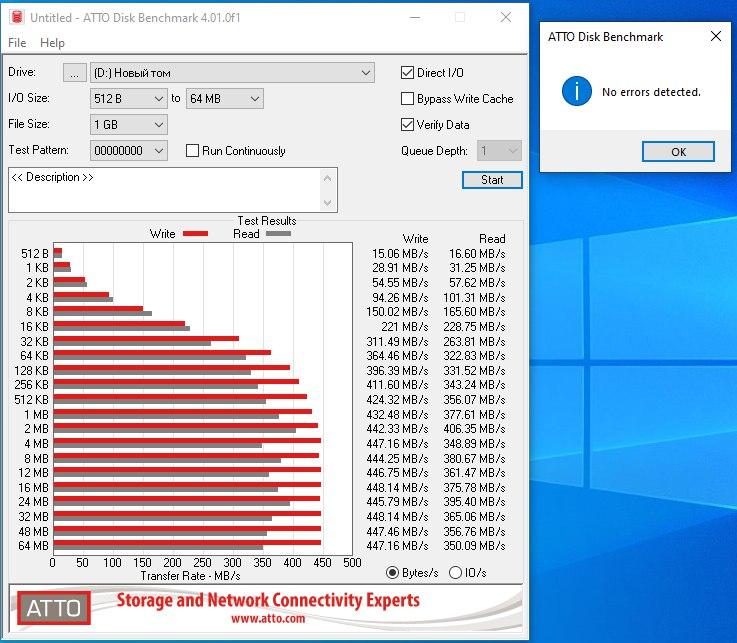Image resolution: width=737 pixels, height=643 pixels.
Task: Click the description box scroll down arrow
Action: click(328, 203)
